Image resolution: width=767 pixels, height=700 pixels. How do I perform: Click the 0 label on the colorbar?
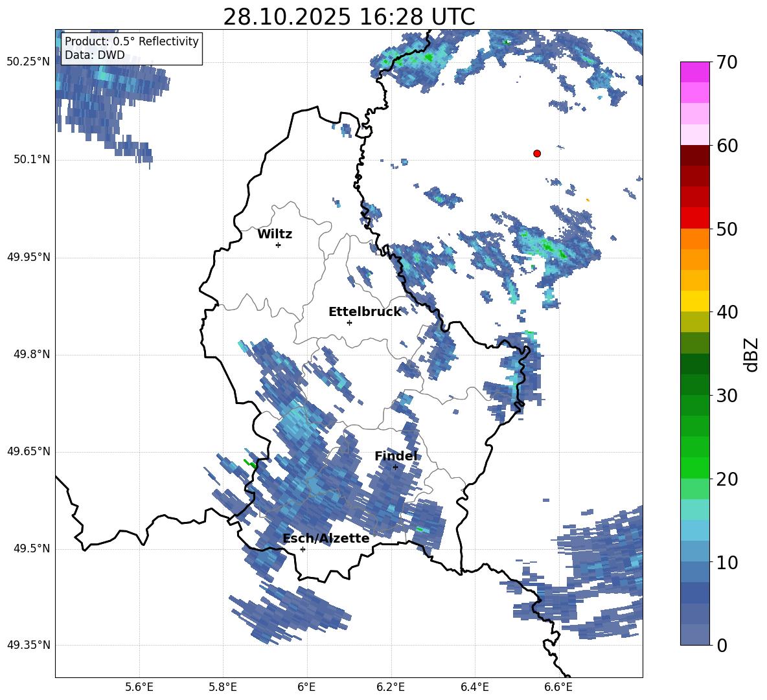tap(722, 645)
